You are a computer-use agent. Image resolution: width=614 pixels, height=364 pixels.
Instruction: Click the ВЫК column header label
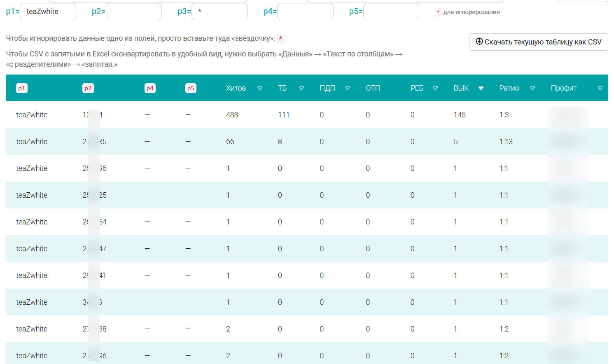[x=461, y=88]
